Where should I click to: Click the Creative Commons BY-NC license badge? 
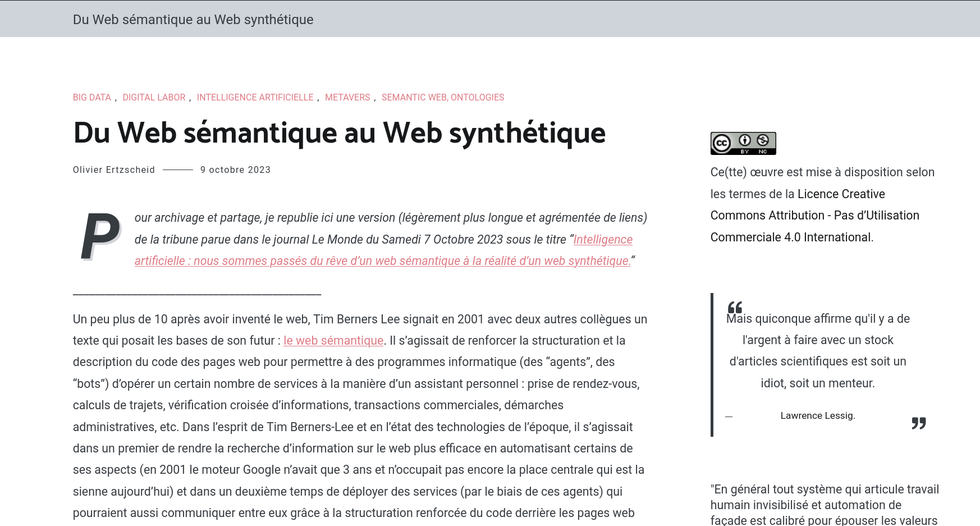click(743, 143)
